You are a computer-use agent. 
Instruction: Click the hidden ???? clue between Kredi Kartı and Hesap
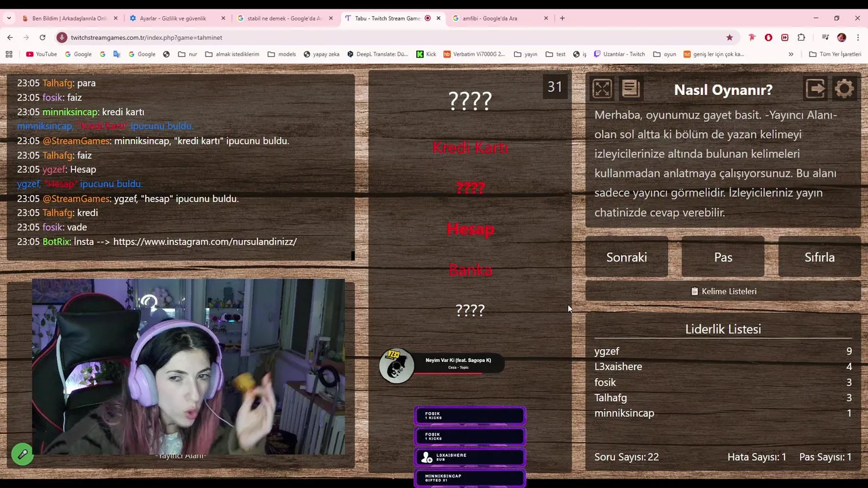point(470,188)
